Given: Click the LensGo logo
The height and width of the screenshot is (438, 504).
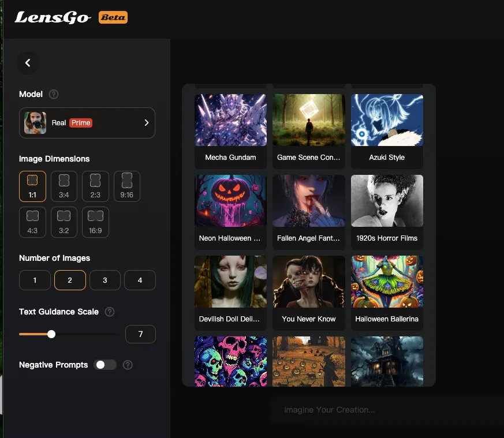Looking at the screenshot, I should click(x=53, y=17).
